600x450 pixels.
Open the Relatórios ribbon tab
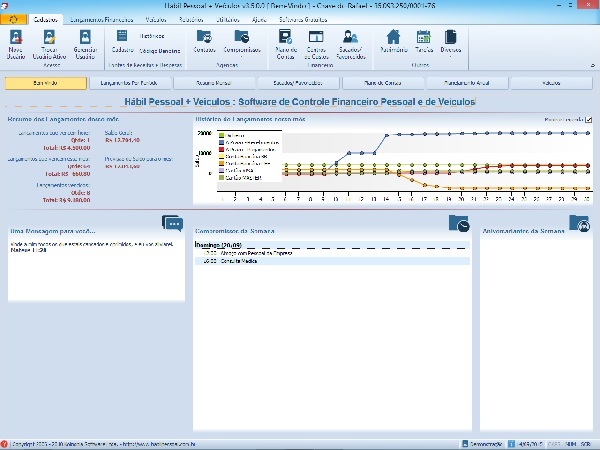pos(191,20)
